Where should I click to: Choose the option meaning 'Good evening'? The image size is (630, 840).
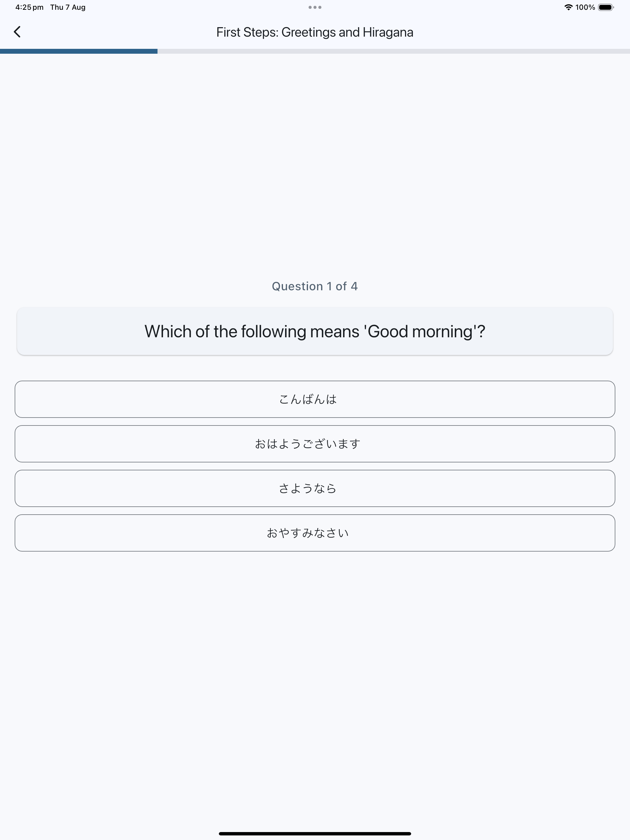click(x=315, y=399)
